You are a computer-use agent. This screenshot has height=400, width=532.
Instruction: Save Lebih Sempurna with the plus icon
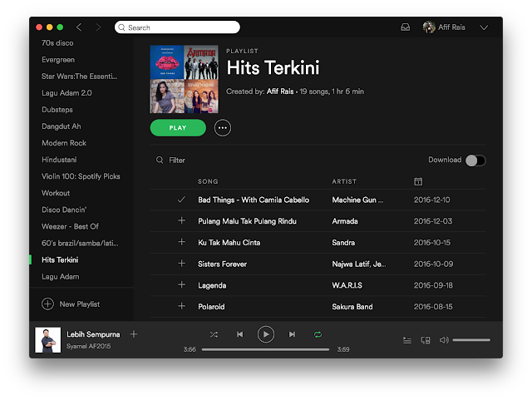134,334
